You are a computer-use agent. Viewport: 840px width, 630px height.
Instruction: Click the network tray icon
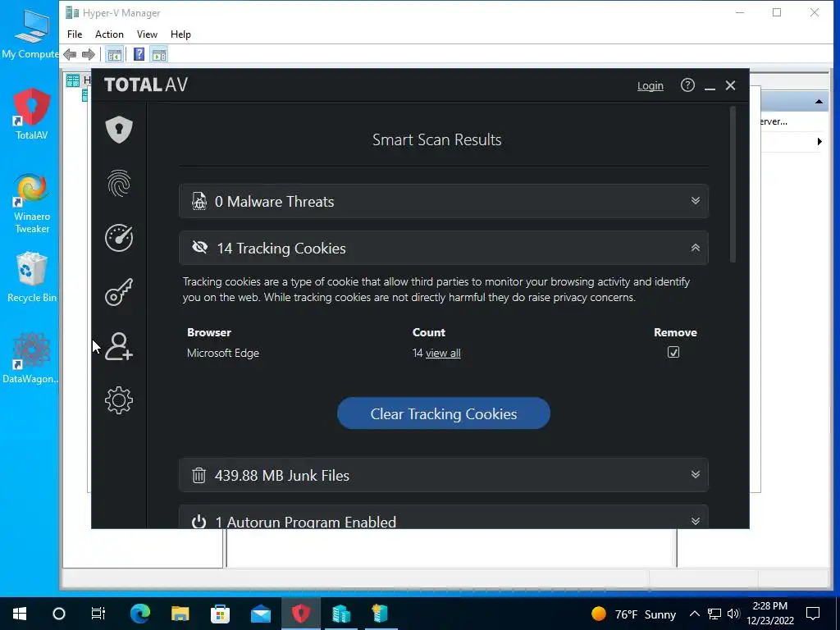point(714,614)
